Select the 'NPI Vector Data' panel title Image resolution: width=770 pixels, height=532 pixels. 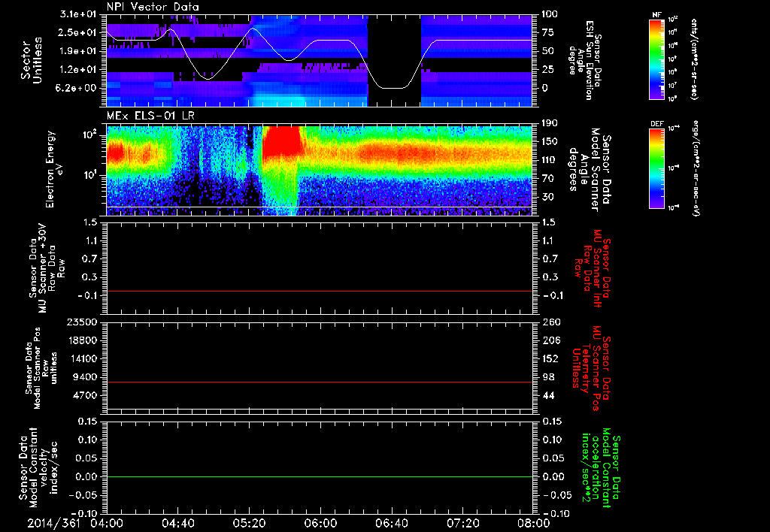[x=153, y=7]
